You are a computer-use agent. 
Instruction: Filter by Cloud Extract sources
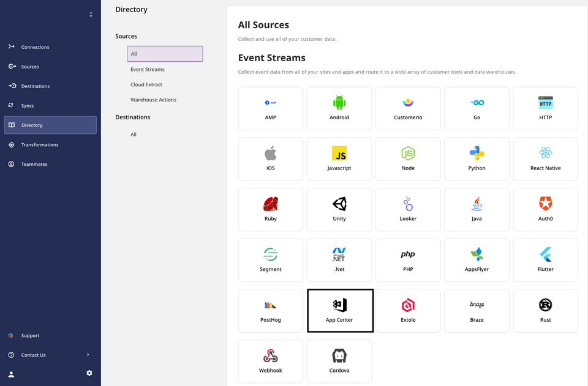[146, 84]
